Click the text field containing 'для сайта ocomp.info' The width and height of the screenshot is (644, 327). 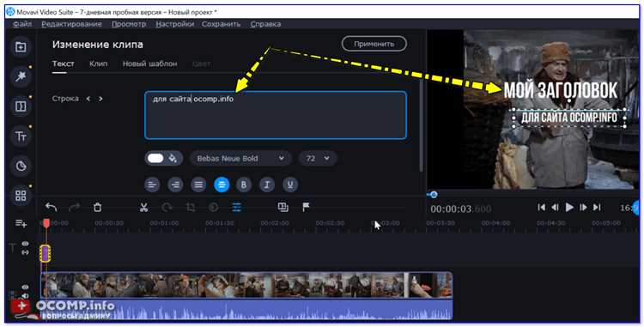pos(276,115)
